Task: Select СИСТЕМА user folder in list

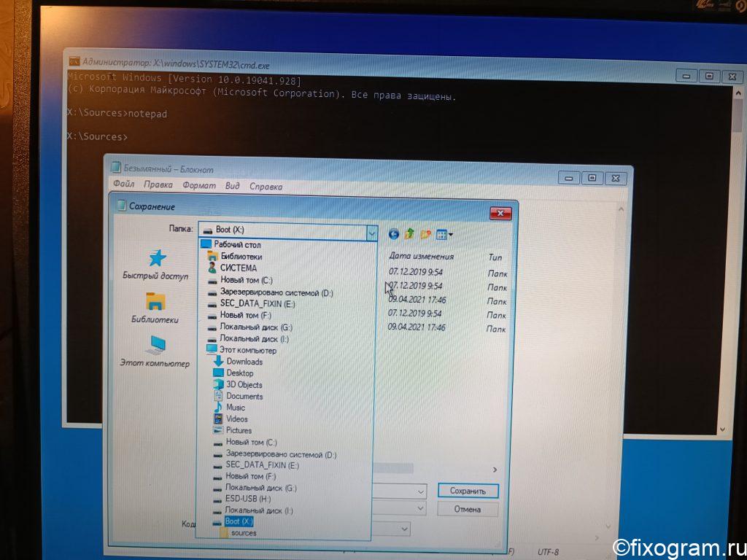Action: click(233, 268)
